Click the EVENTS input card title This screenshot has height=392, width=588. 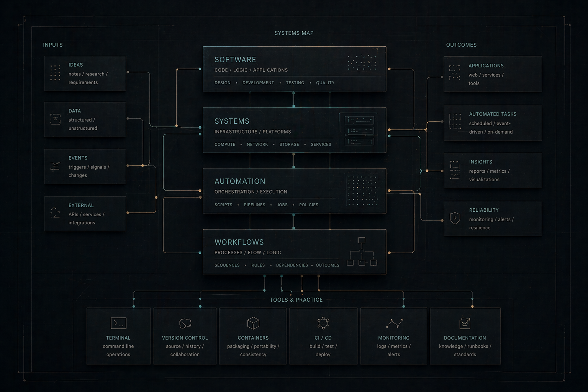(78, 158)
